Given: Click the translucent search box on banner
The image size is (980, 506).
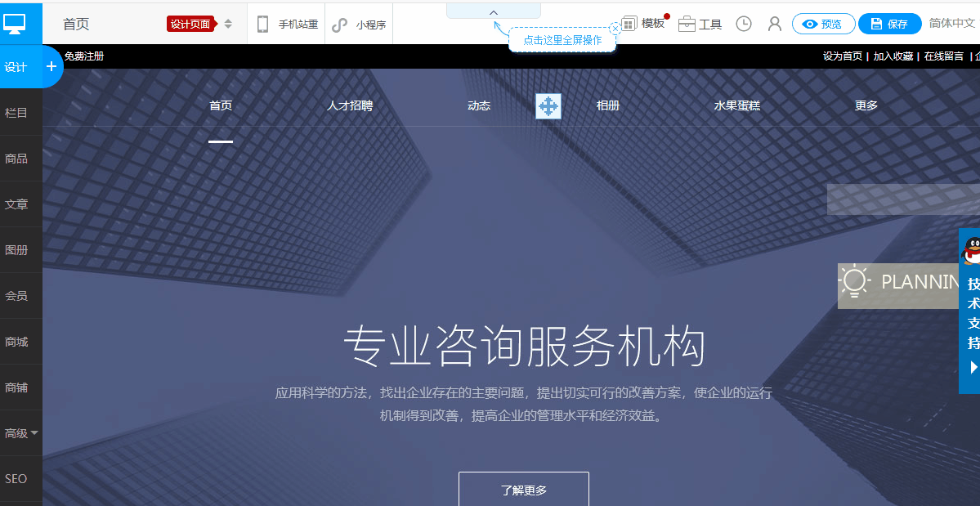Looking at the screenshot, I should pyautogui.click(x=903, y=199).
